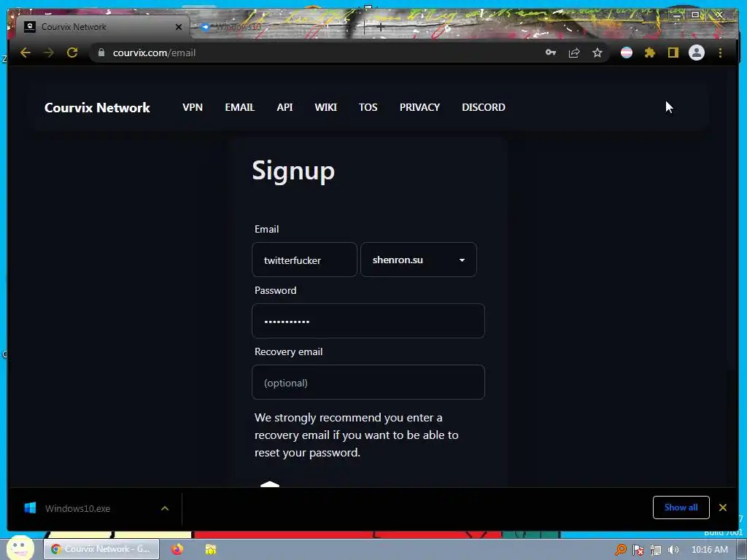Screen dimensions: 747x560
Task: Open the shenron.su domain dropdown
Action: [419, 260]
